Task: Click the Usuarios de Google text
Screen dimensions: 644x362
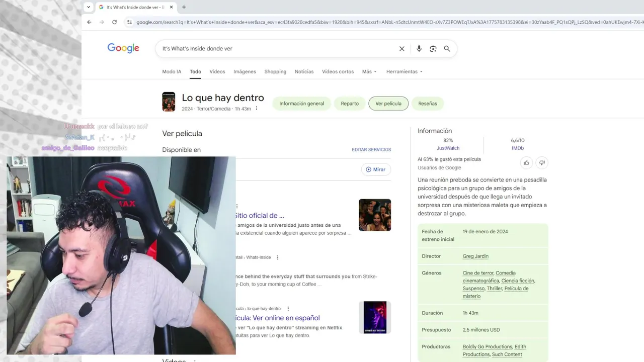Action: (x=439, y=168)
